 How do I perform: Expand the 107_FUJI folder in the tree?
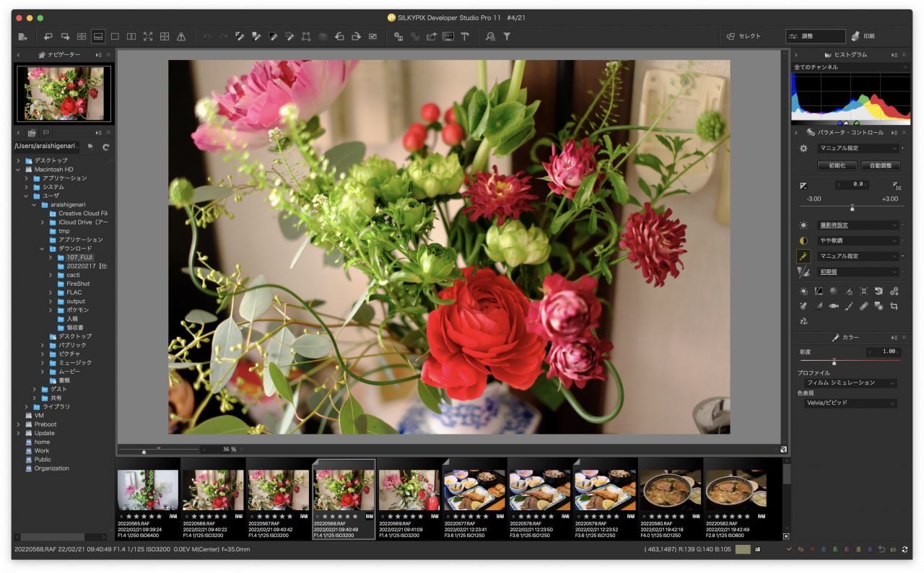tap(51, 258)
